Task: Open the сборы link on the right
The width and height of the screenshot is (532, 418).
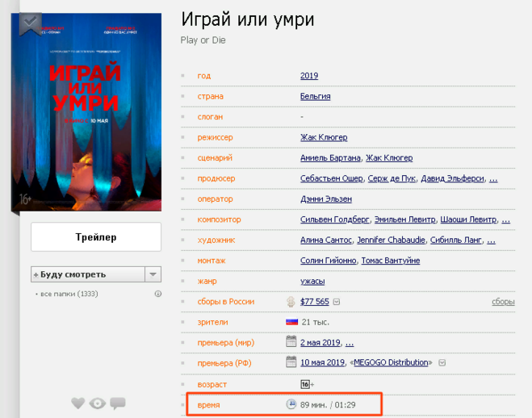Action: [503, 302]
